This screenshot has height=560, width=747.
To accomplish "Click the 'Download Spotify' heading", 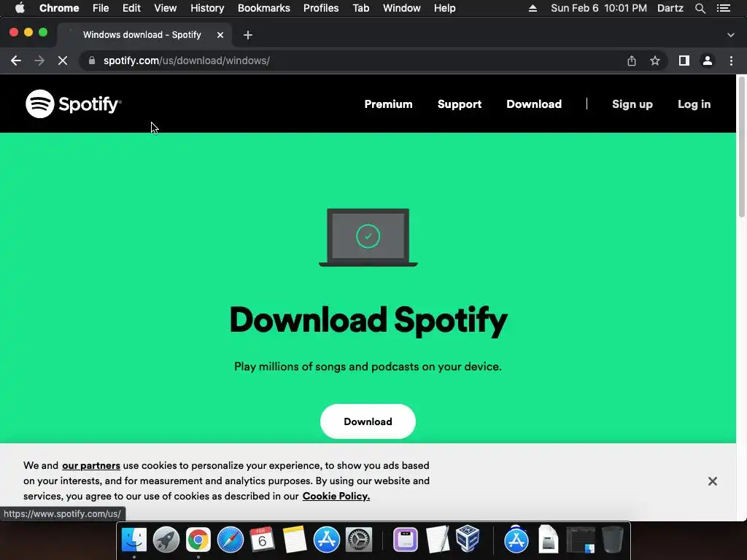I will [368, 321].
